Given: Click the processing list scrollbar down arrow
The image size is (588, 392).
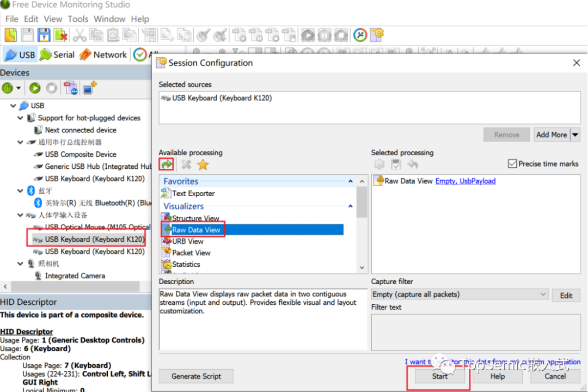Looking at the screenshot, I should point(362,268).
